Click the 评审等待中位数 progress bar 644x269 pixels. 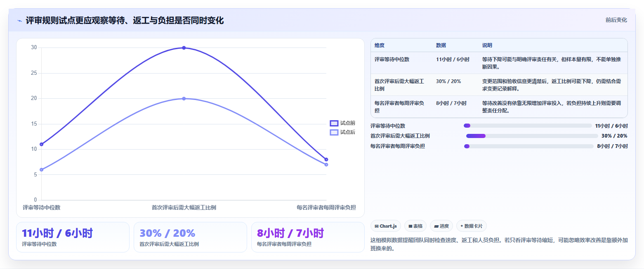click(x=528, y=126)
